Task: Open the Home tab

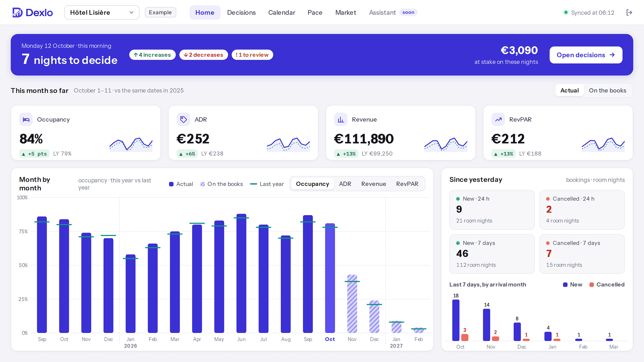Action: coord(205,13)
